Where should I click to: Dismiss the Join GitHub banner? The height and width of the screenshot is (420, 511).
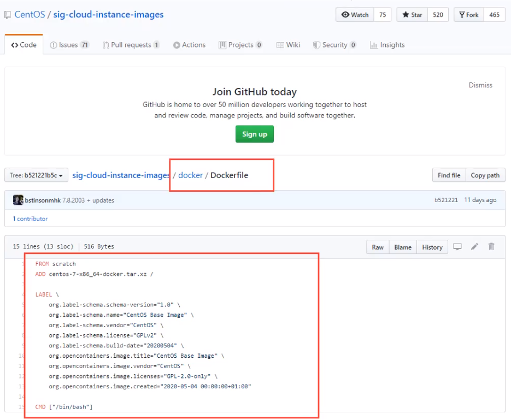click(480, 85)
